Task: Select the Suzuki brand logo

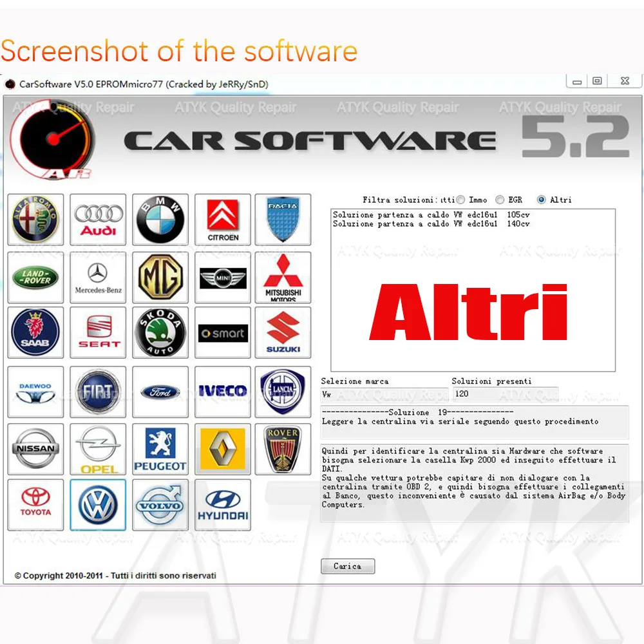Action: click(283, 333)
